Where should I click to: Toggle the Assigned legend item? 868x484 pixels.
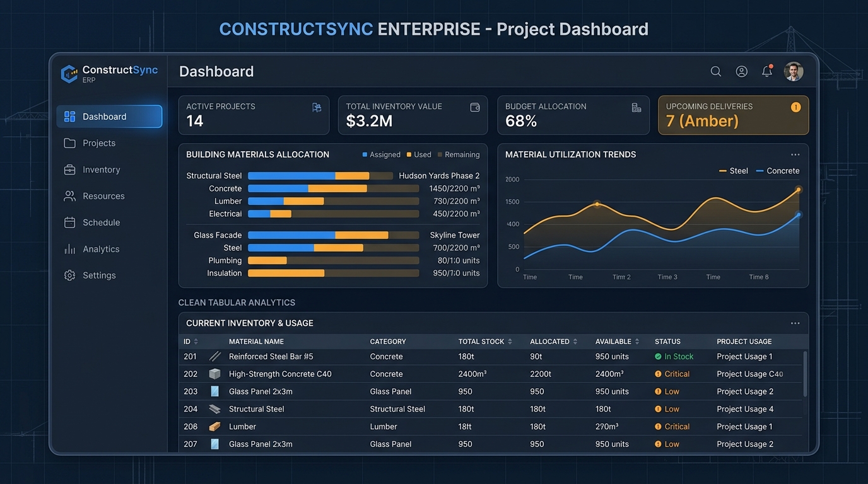tap(381, 154)
